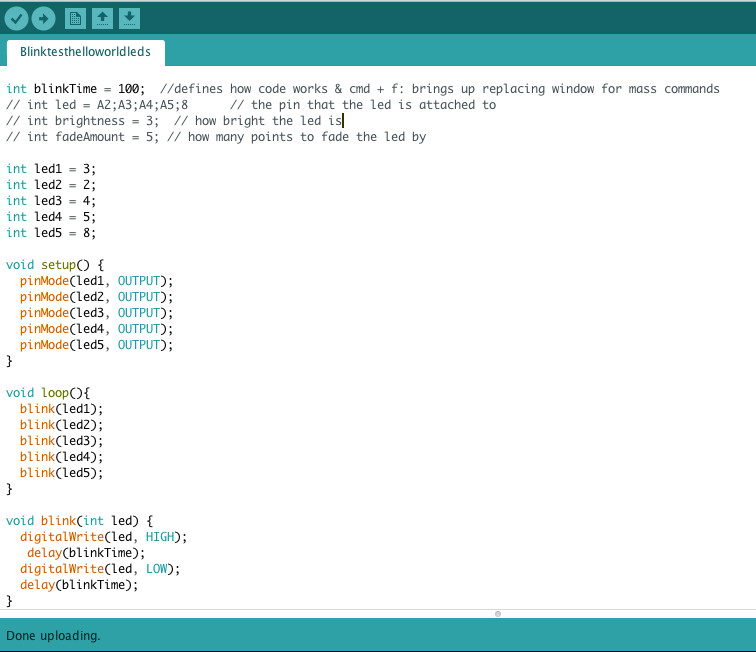Click the line 'int led5 = 8;'
The height and width of the screenshot is (652, 756).
(51, 232)
